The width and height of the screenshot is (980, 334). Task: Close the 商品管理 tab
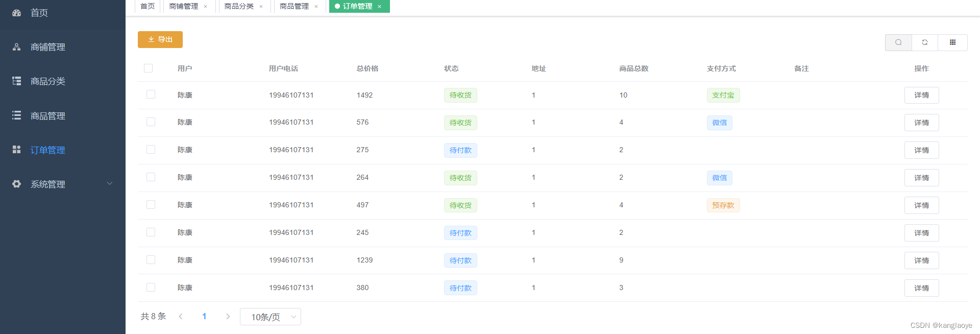[x=316, y=7]
